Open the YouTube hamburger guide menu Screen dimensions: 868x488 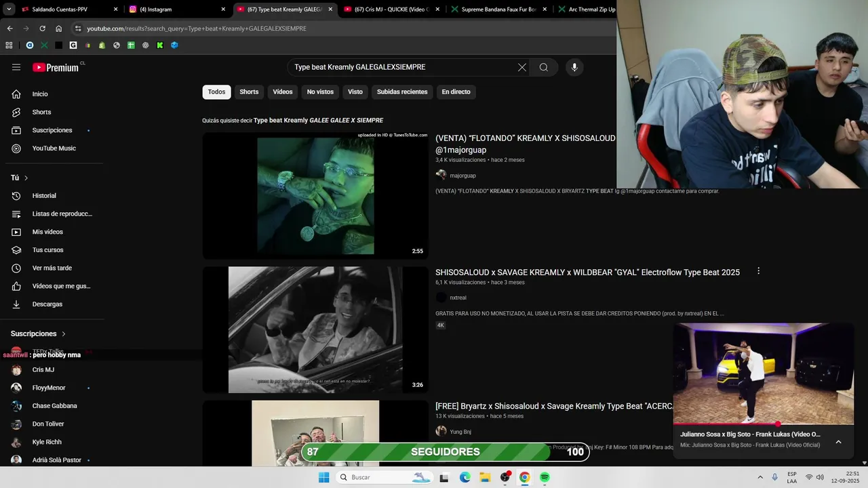16,67
